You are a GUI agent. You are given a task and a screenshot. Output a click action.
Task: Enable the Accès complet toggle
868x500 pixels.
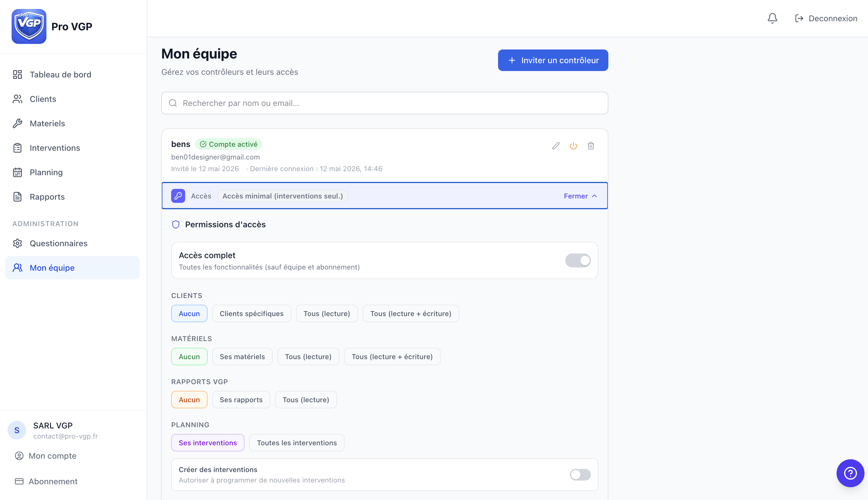(578, 260)
